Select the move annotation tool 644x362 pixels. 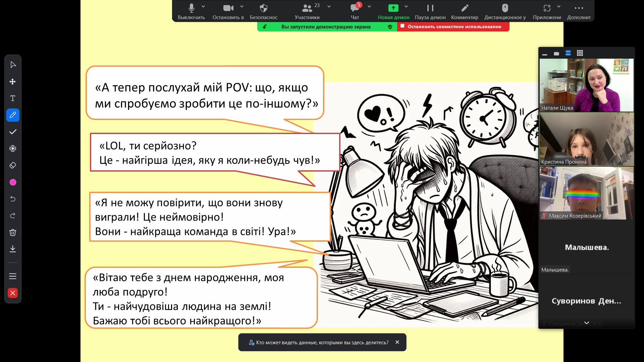coord(13,82)
